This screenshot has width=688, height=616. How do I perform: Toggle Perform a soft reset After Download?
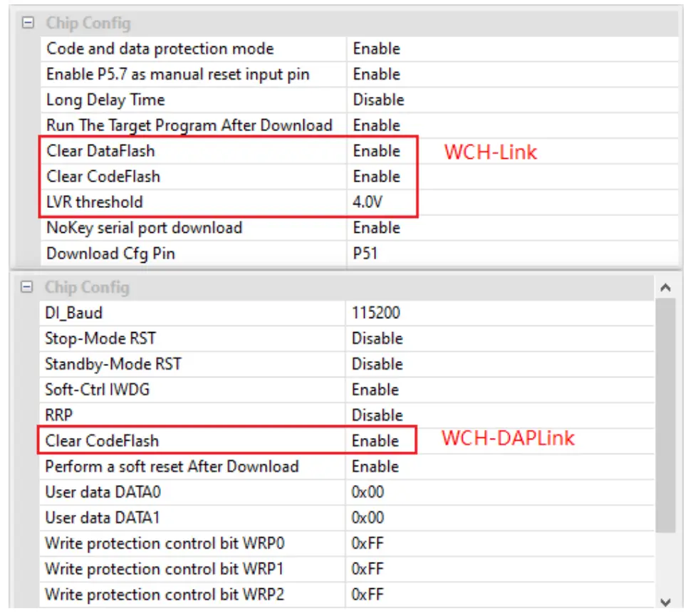385,466
